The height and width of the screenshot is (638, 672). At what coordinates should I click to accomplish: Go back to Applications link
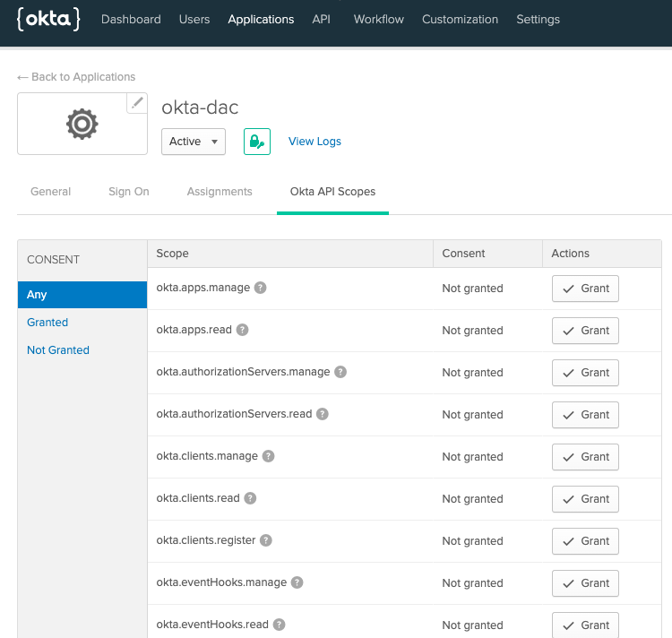click(76, 77)
